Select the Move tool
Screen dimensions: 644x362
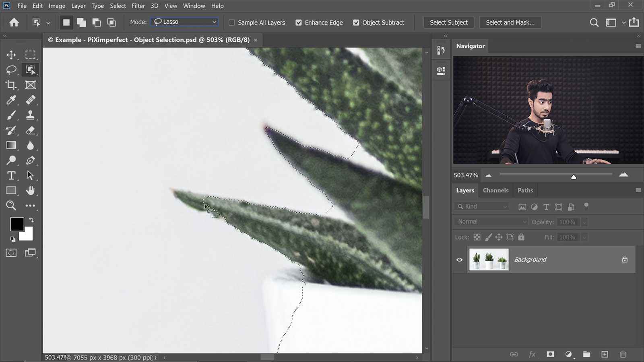[11, 55]
